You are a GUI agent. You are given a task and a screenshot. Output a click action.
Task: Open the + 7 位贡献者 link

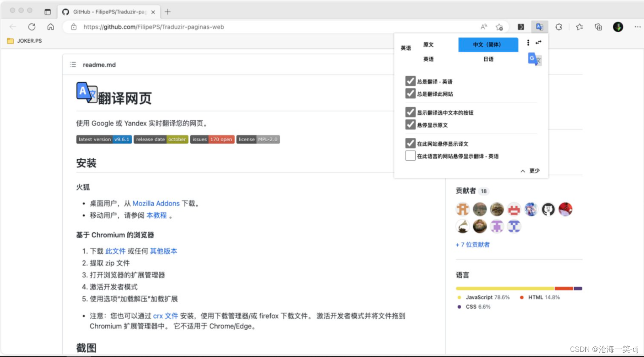coord(472,245)
